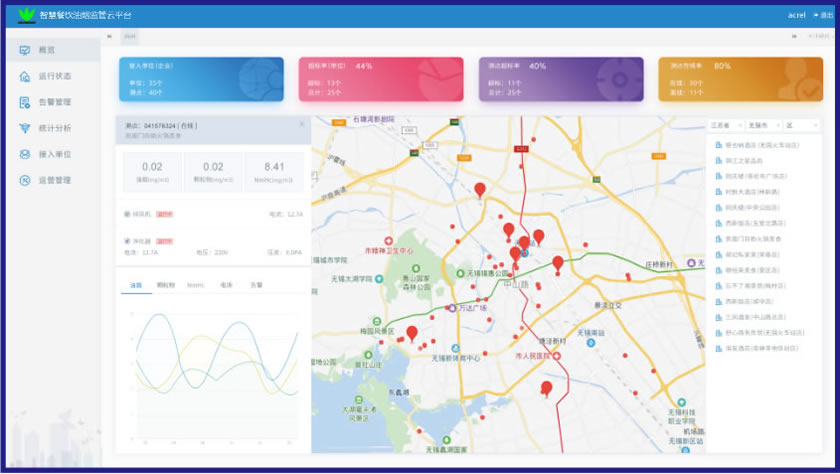Open the 运营管理 operations icon
The width and height of the screenshot is (840, 474).
click(x=25, y=180)
